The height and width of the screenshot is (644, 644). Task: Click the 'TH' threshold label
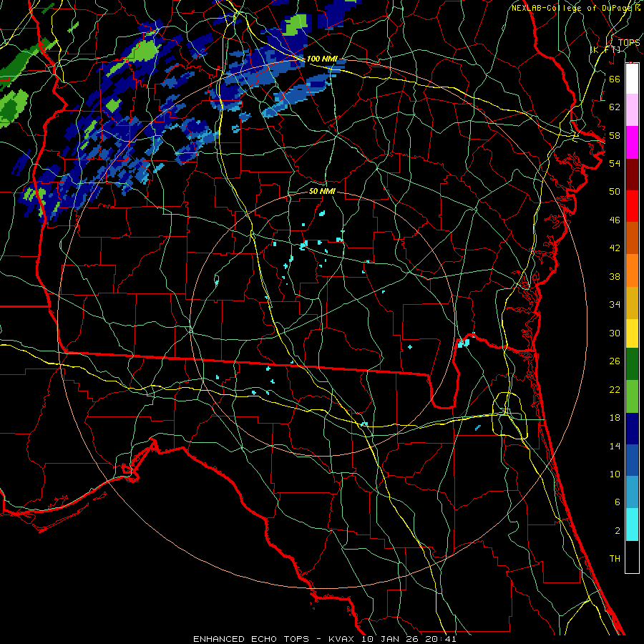[615, 558]
